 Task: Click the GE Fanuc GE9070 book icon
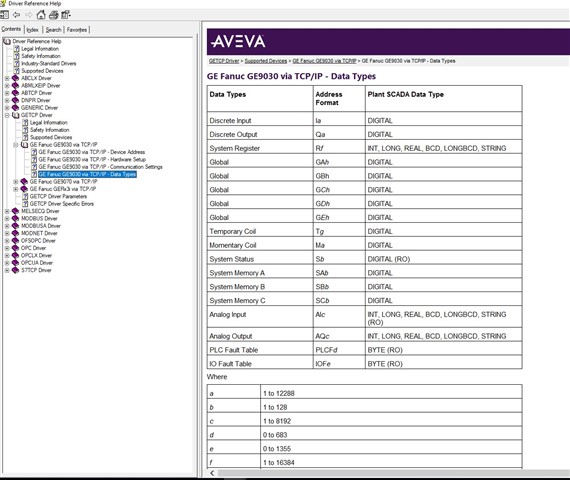point(24,181)
